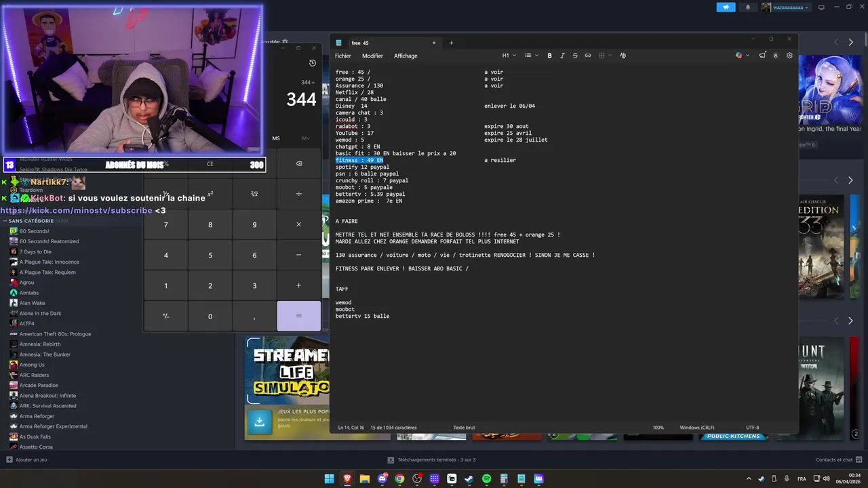Collapse SANS CATÉGORIE section in Steam library
The height and width of the screenshot is (488, 868).
coord(5,221)
